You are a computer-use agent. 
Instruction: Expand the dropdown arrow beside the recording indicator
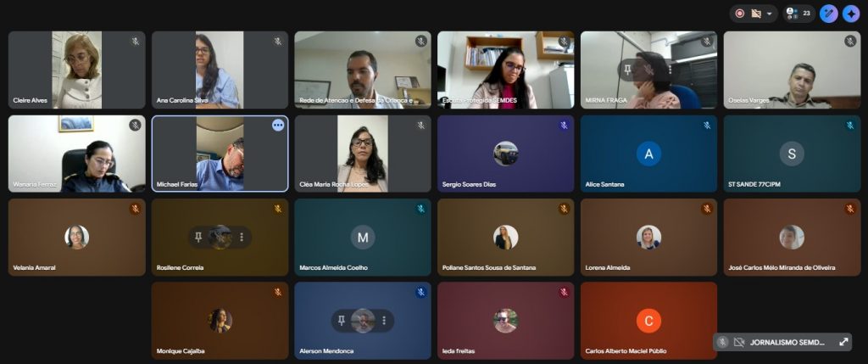click(x=769, y=14)
